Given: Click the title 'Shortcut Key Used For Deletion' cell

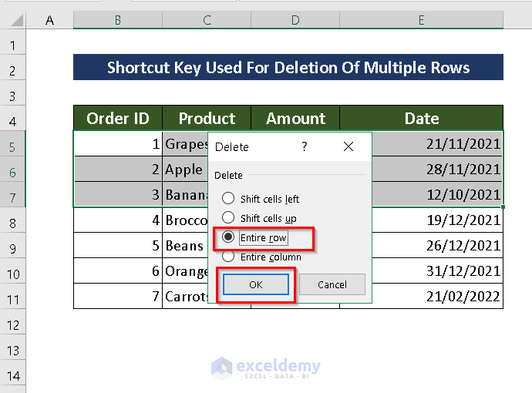Looking at the screenshot, I should point(288,67).
